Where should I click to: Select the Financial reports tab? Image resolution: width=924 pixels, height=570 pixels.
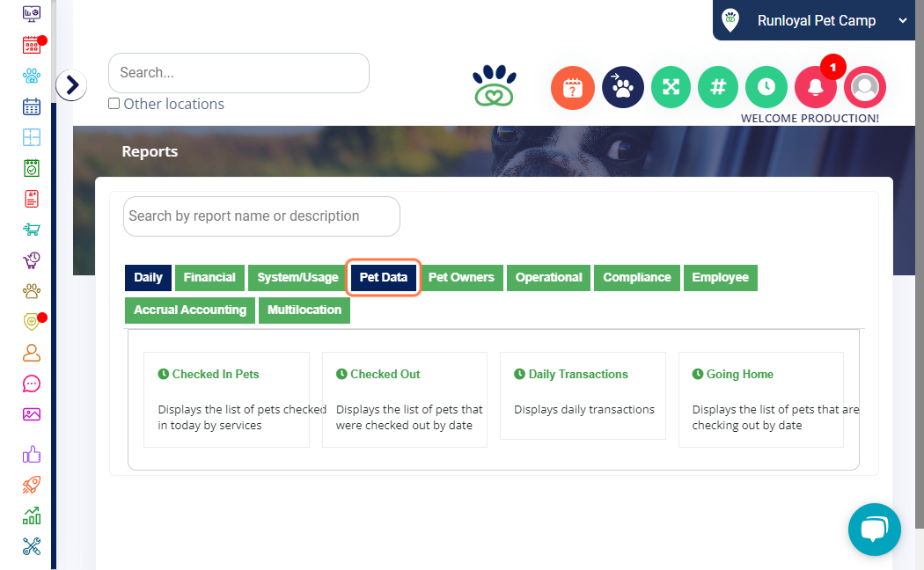pyautogui.click(x=209, y=277)
